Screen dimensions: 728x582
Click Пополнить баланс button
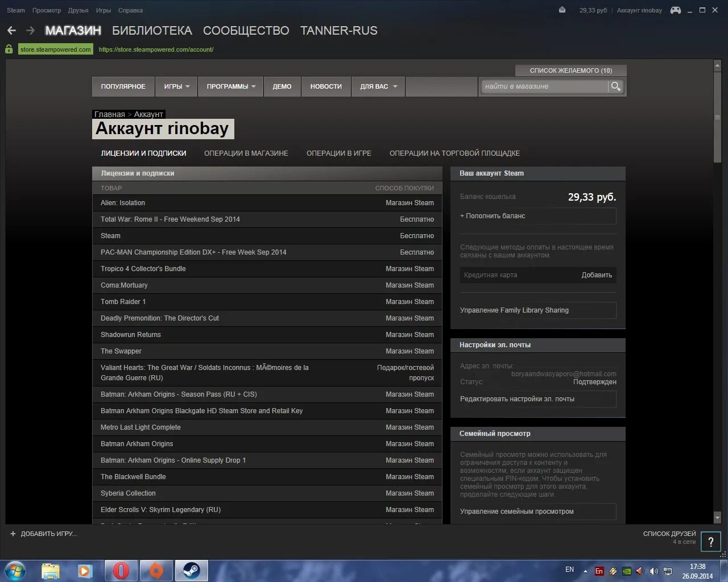click(538, 216)
